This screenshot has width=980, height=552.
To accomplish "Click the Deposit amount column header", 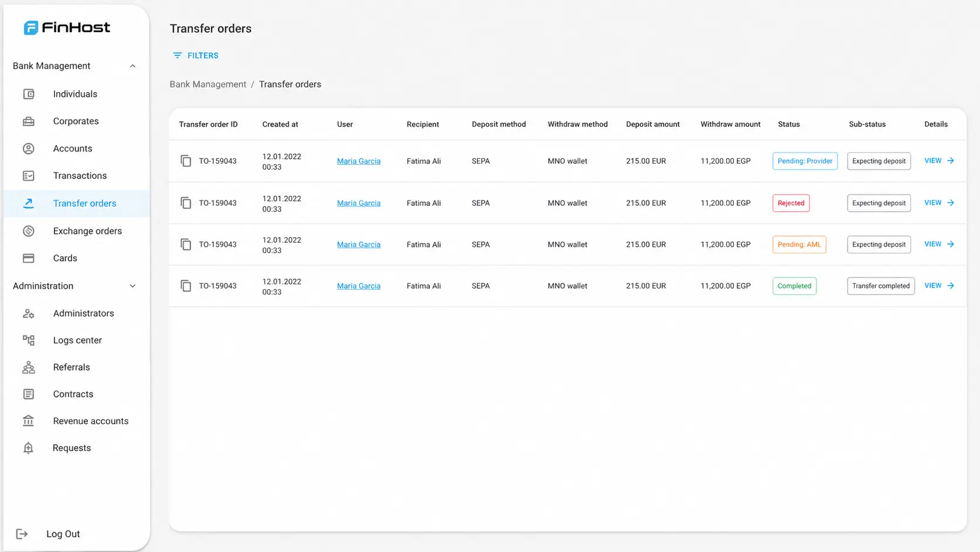I will [653, 124].
